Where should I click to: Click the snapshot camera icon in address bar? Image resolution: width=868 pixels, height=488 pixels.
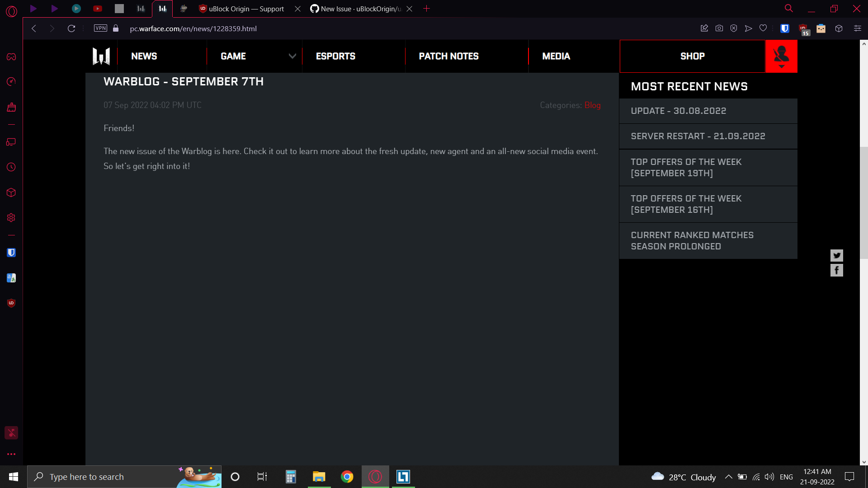719,28
